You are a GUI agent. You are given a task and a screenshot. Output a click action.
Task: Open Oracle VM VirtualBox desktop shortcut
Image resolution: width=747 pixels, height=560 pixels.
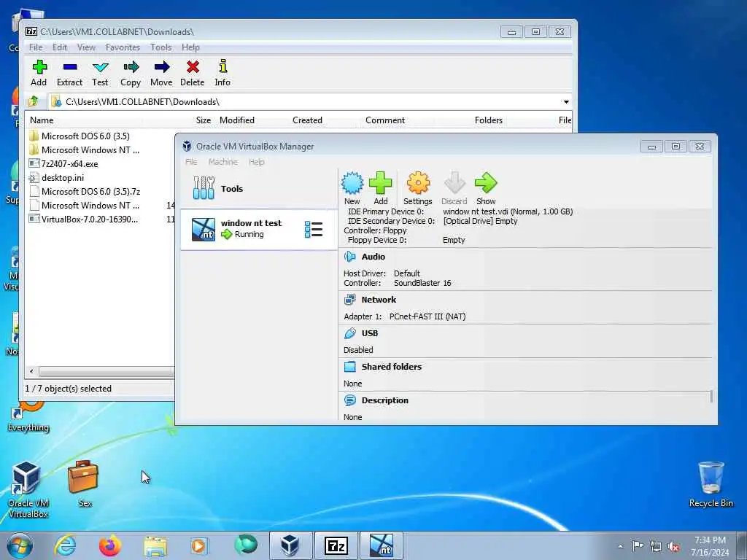(x=27, y=489)
